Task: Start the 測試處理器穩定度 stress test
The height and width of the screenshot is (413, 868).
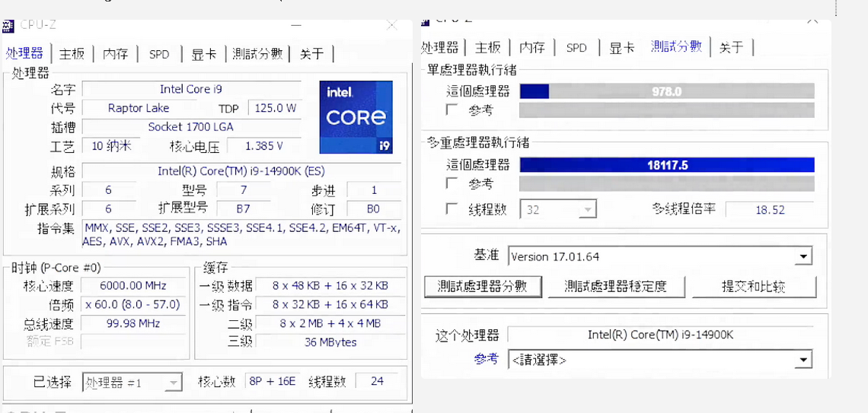Action: 615,287
